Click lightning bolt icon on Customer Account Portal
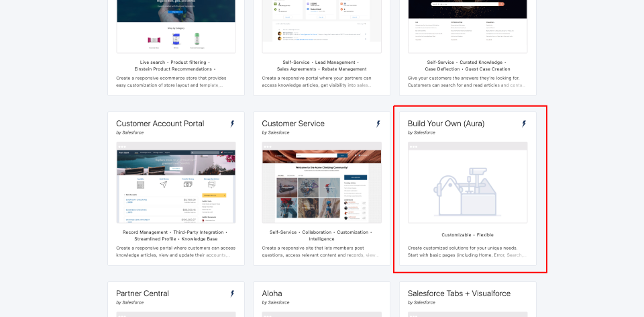 (233, 124)
